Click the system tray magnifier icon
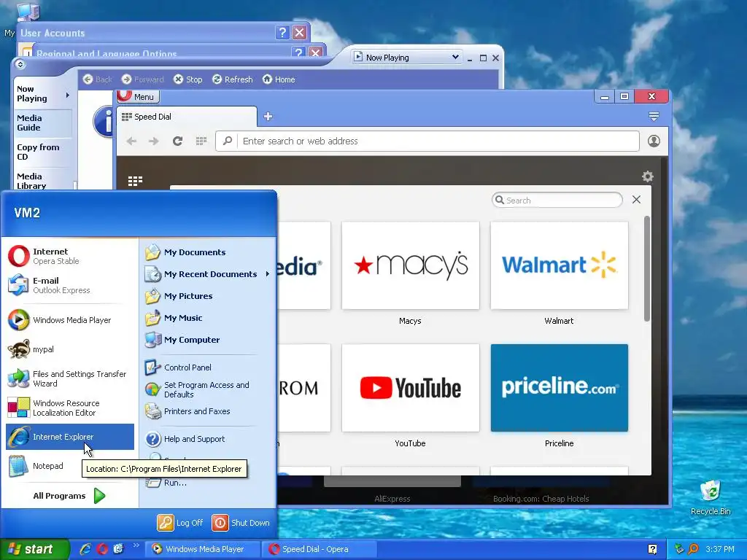The image size is (747, 560). (x=693, y=549)
